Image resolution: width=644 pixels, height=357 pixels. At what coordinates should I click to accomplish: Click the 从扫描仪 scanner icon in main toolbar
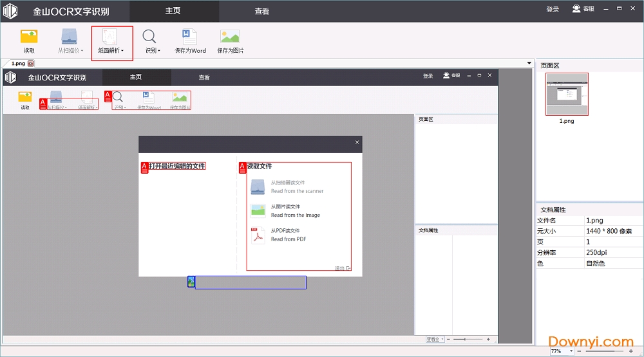(x=70, y=37)
